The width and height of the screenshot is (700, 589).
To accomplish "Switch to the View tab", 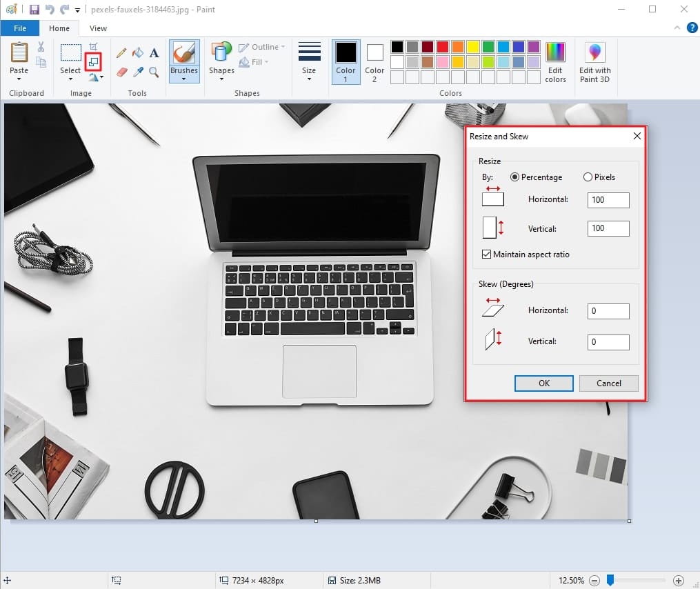I will click(x=97, y=28).
